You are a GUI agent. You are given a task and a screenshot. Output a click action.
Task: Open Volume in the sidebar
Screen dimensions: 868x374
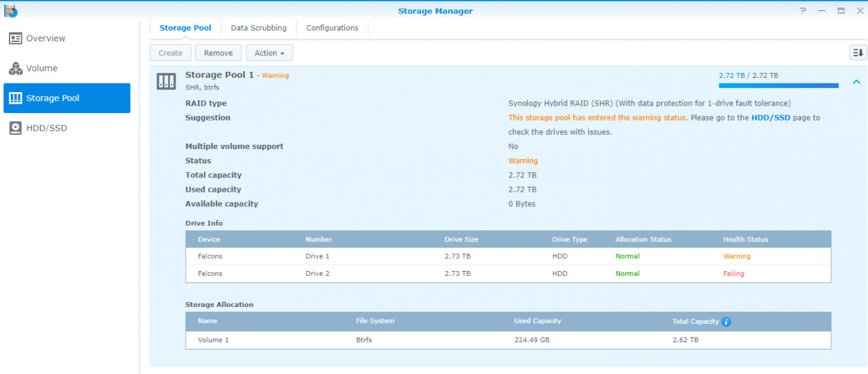coord(66,68)
